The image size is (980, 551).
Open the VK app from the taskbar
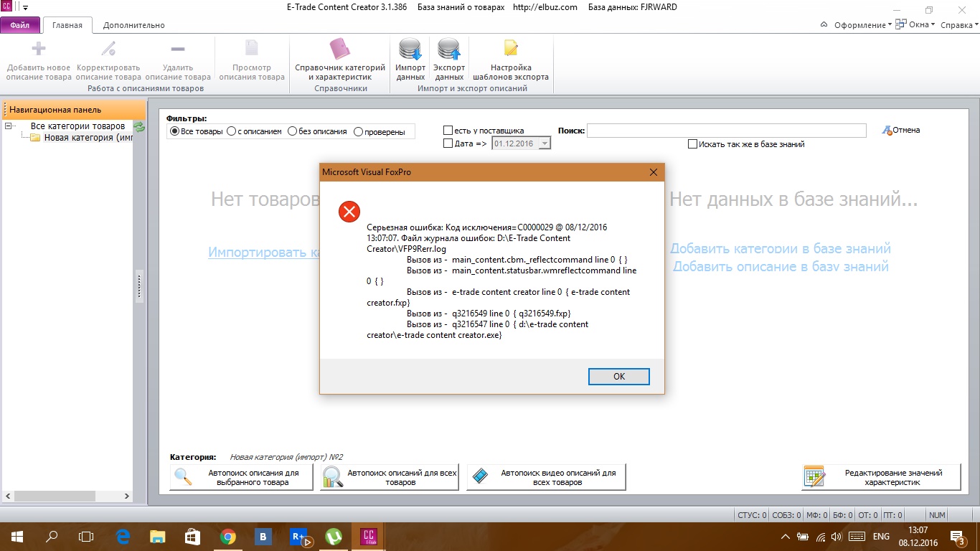263,536
